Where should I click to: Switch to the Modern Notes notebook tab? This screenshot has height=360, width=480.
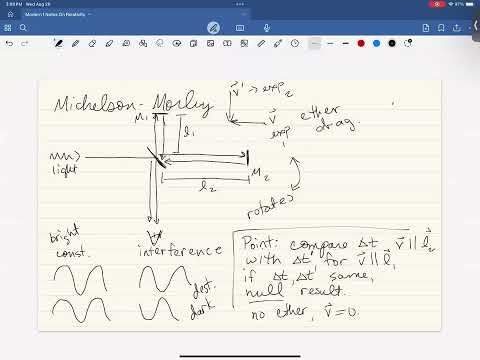pyautogui.click(x=55, y=14)
